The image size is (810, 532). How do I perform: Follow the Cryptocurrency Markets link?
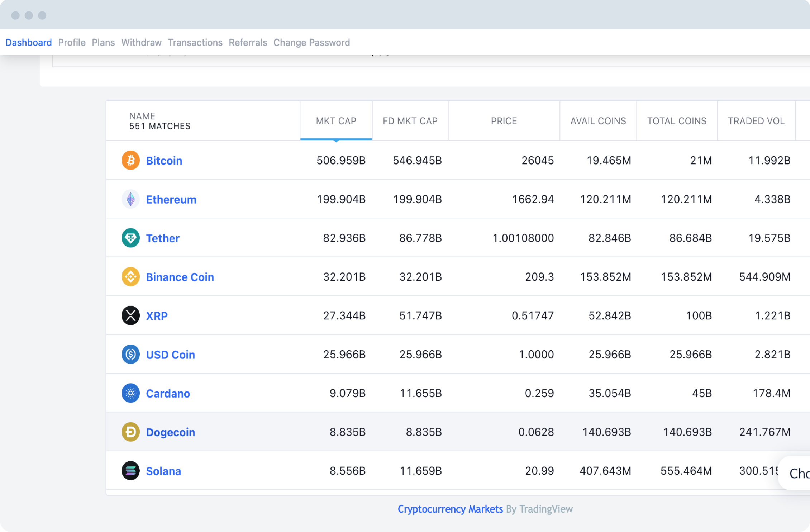(x=450, y=509)
